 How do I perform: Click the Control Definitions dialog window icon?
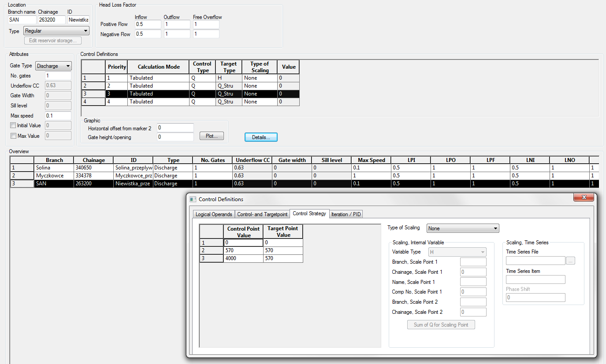[193, 199]
